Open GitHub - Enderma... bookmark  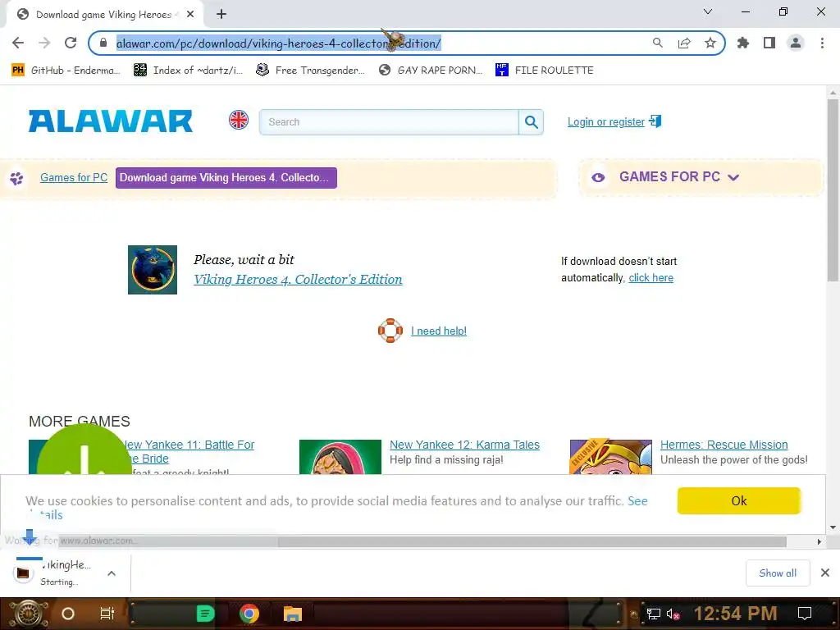tap(66, 71)
